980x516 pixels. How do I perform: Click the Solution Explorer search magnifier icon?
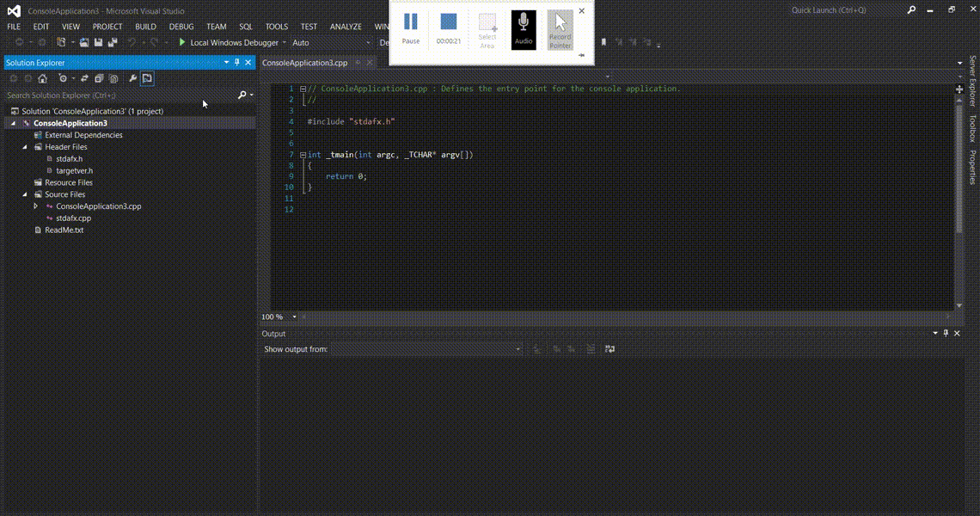242,95
